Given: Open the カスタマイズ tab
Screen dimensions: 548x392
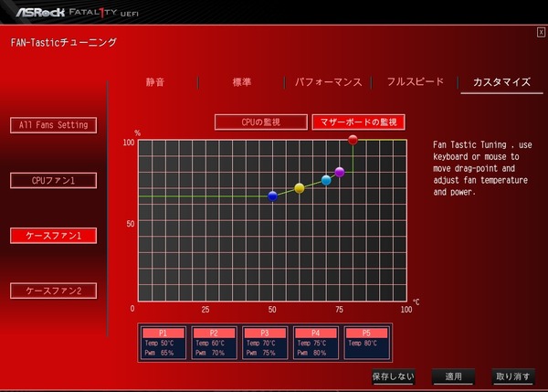Looking at the screenshot, I should [501, 82].
